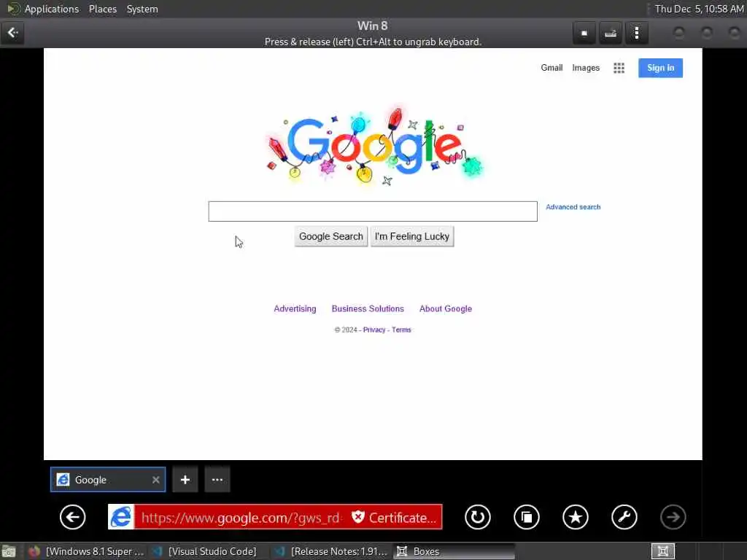Open the Gmail link
Screen dimensions: 747x560
click(551, 68)
